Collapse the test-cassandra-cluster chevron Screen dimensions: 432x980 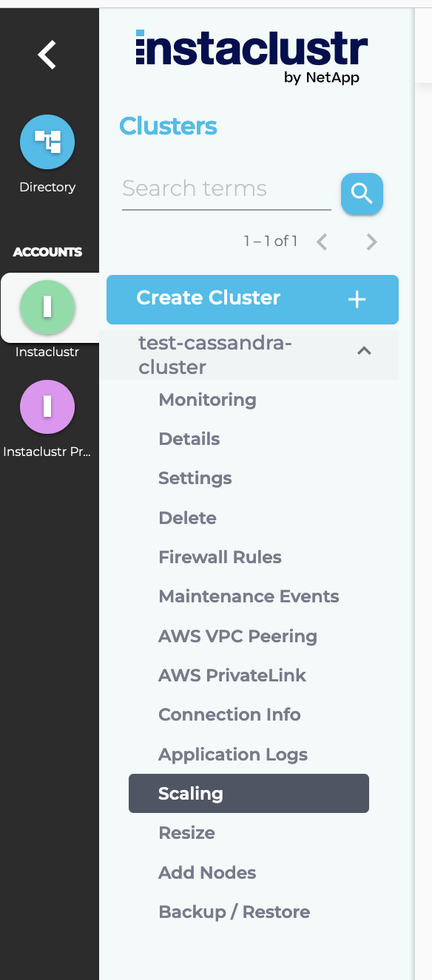364,352
